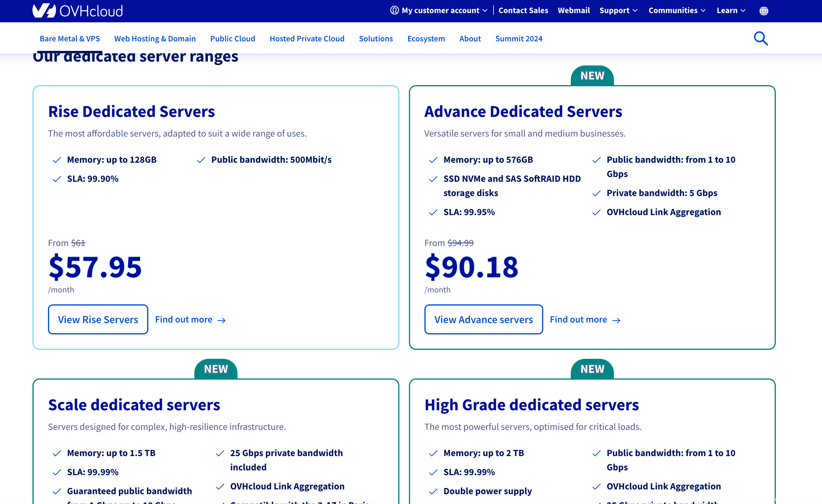The image size is (822, 504).
Task: Click the OVHcloud logo
Action: pos(77,11)
